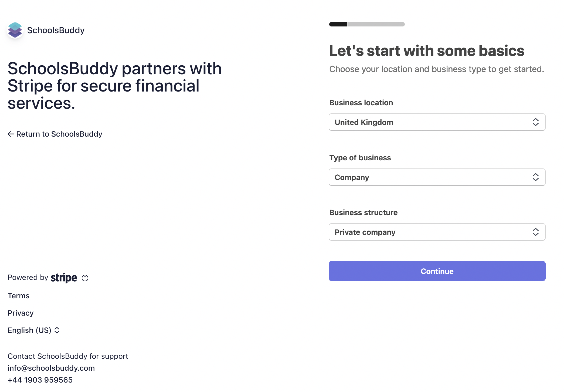The width and height of the screenshot is (564, 392).
Task: Click the SchoolsBuddy layered logo icon
Action: (15, 30)
